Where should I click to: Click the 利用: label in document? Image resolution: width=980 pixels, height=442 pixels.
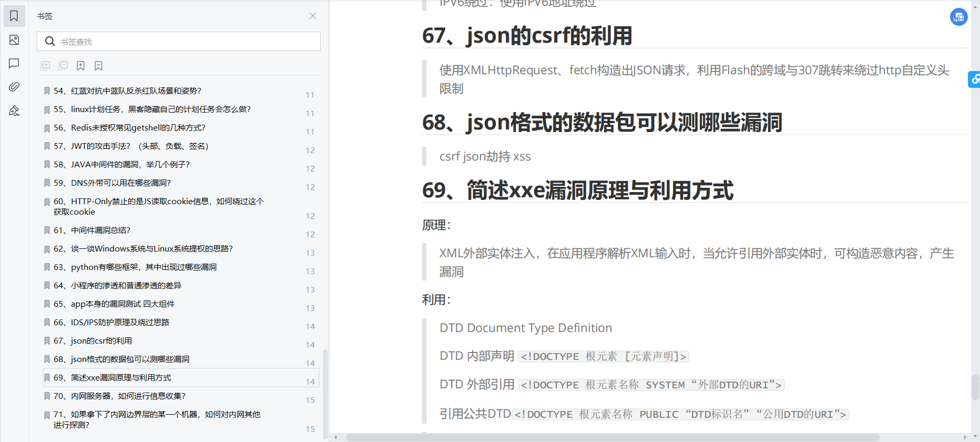pos(436,300)
